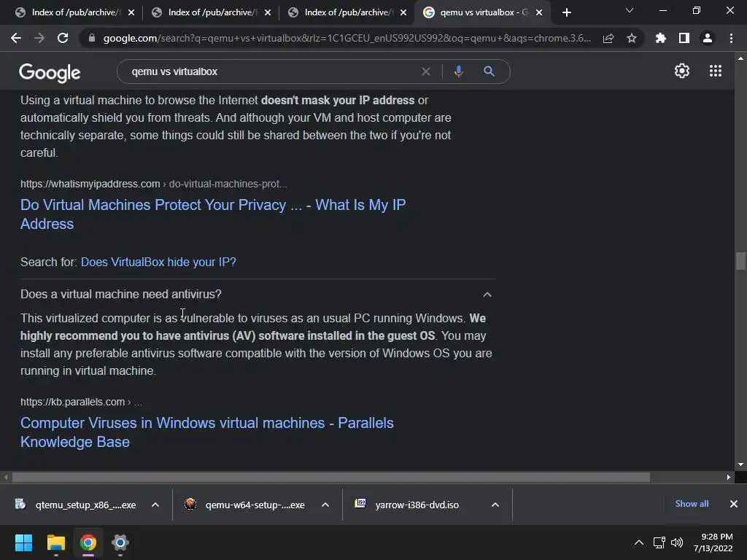Close the qemu vs virtualbox tab
This screenshot has width=747, height=560.
point(539,12)
